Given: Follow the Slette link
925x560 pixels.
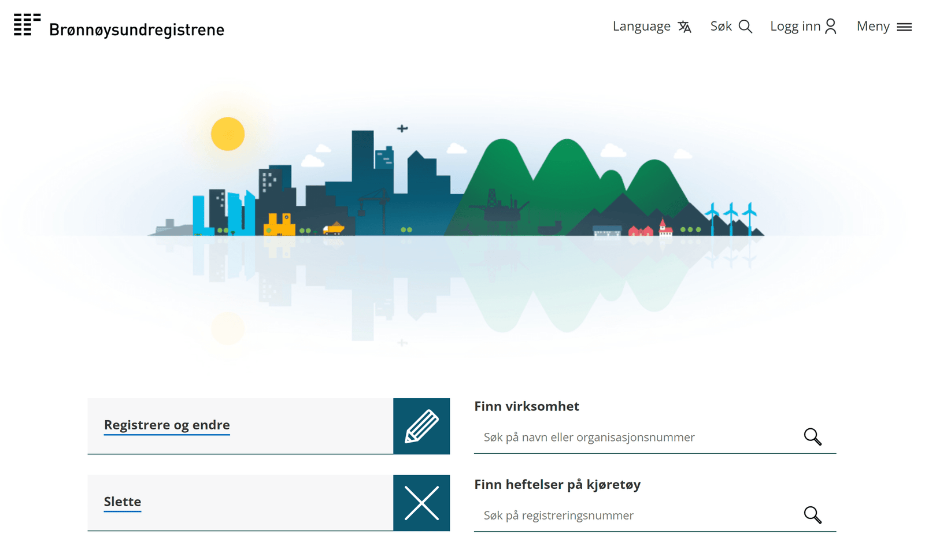Looking at the screenshot, I should click(123, 502).
